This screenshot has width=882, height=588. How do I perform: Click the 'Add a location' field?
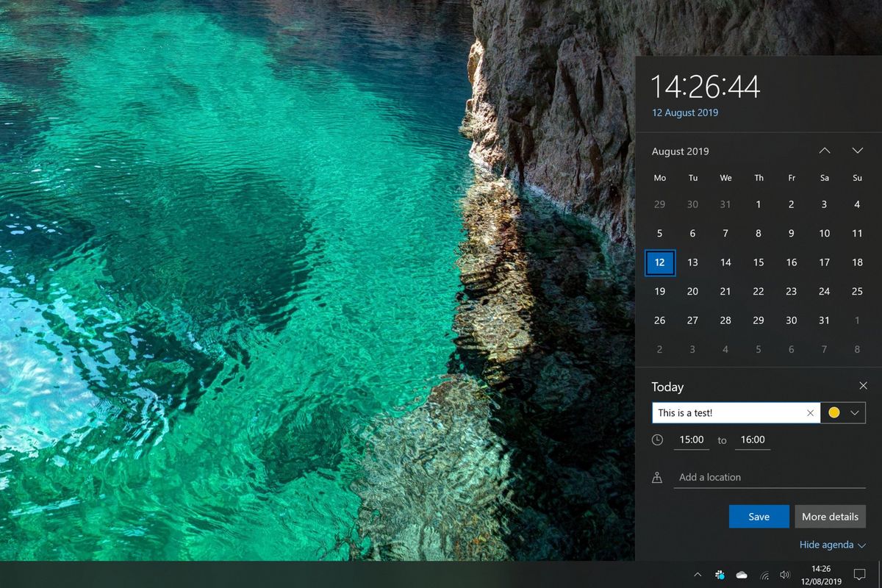pyautogui.click(x=735, y=476)
